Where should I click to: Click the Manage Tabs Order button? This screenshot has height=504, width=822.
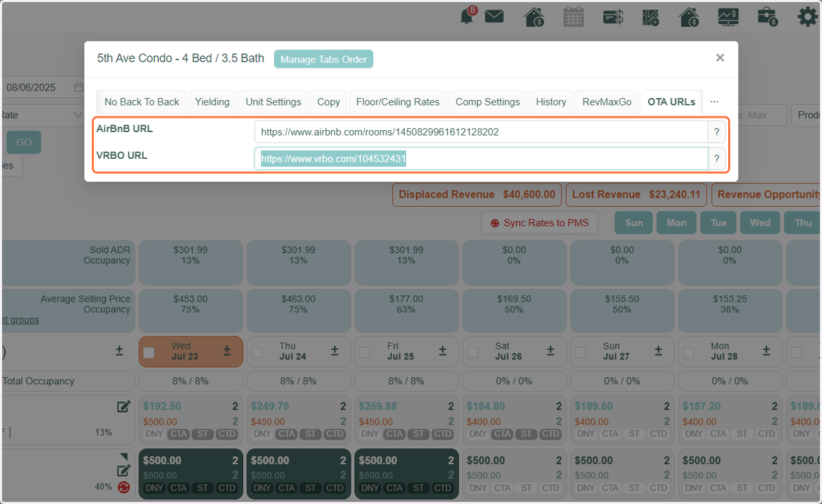[323, 59]
